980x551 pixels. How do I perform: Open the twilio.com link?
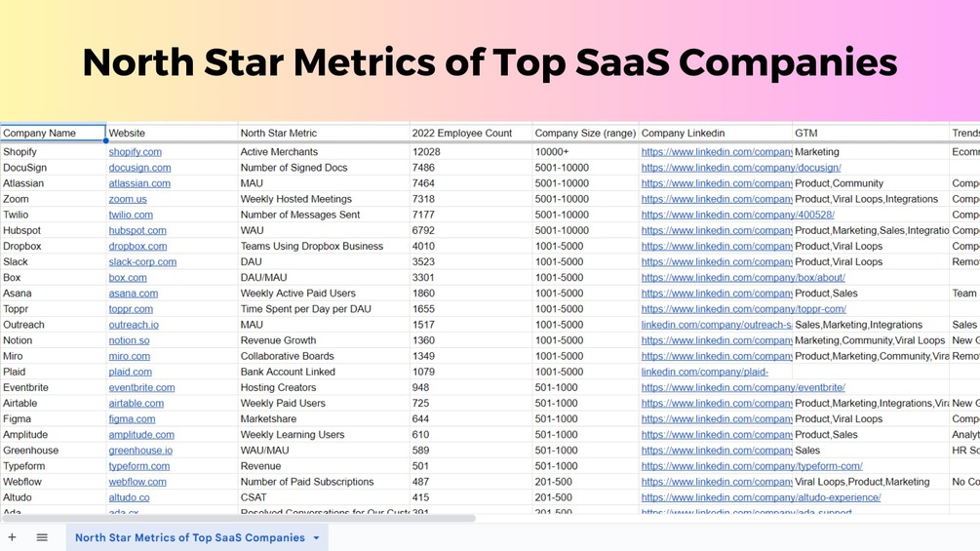pos(131,215)
